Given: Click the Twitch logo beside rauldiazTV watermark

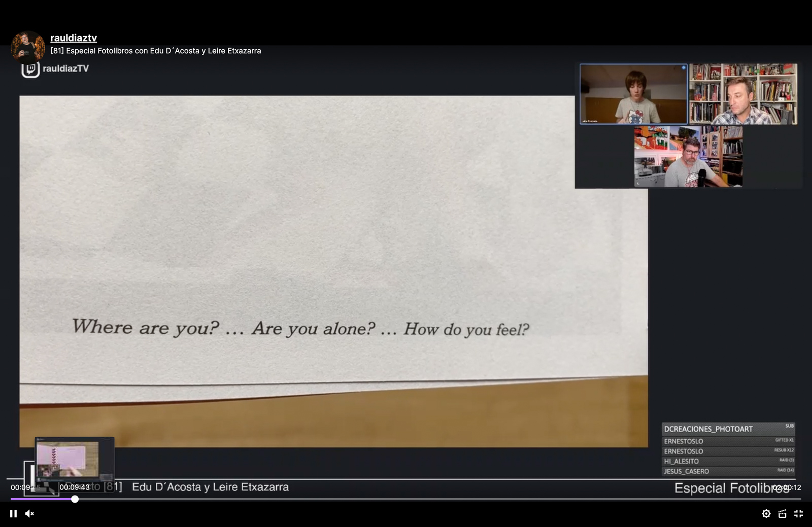Looking at the screenshot, I should 30,69.
